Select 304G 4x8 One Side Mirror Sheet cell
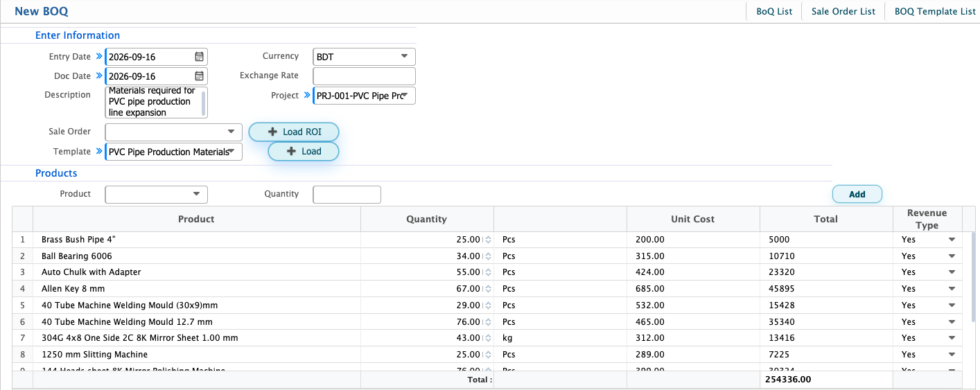Screen dimensions: 980x390 (x=196, y=338)
